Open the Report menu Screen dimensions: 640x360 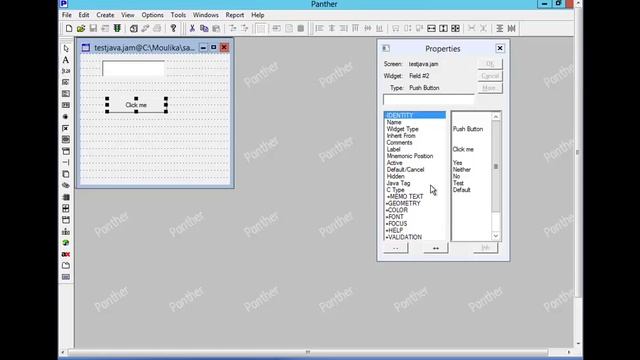point(235,15)
